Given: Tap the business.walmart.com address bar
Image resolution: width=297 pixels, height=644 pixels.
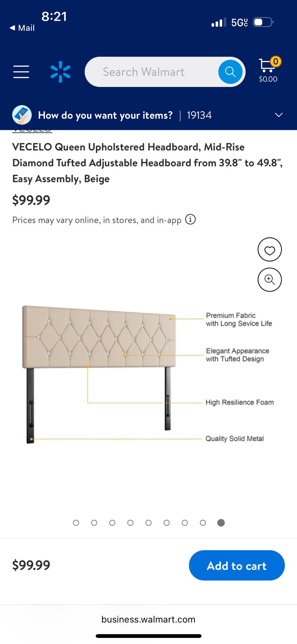Looking at the screenshot, I should click(x=148, y=619).
